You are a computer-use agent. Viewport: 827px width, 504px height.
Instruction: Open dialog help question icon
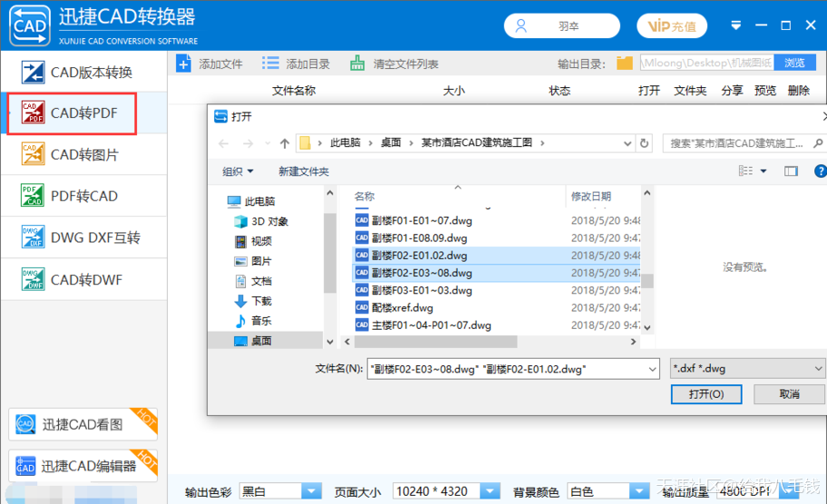point(820,170)
